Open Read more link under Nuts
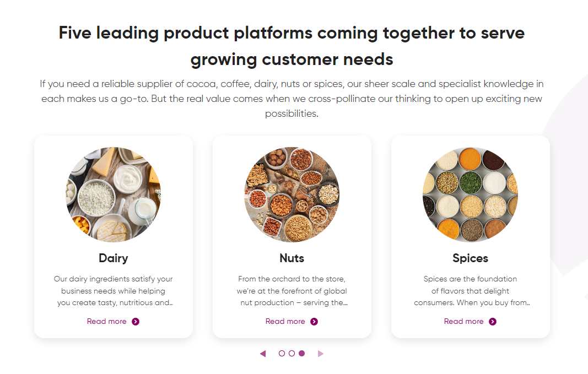The image size is (588, 374). point(285,322)
